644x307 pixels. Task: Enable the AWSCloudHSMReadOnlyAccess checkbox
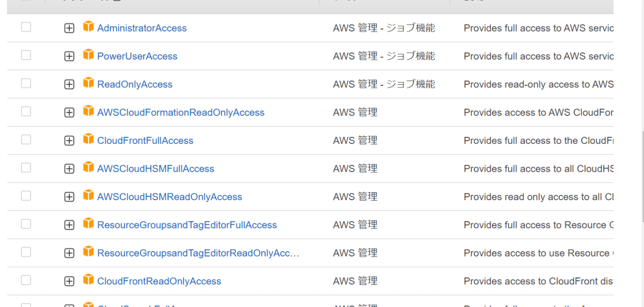(x=26, y=196)
